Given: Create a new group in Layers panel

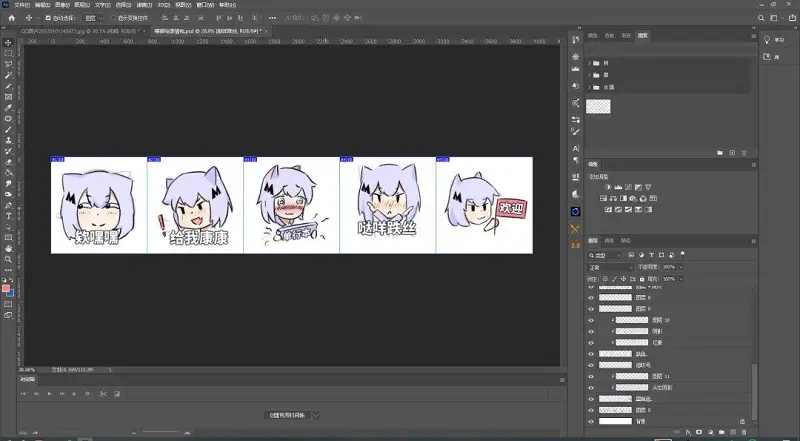Looking at the screenshot, I should coord(721,432).
